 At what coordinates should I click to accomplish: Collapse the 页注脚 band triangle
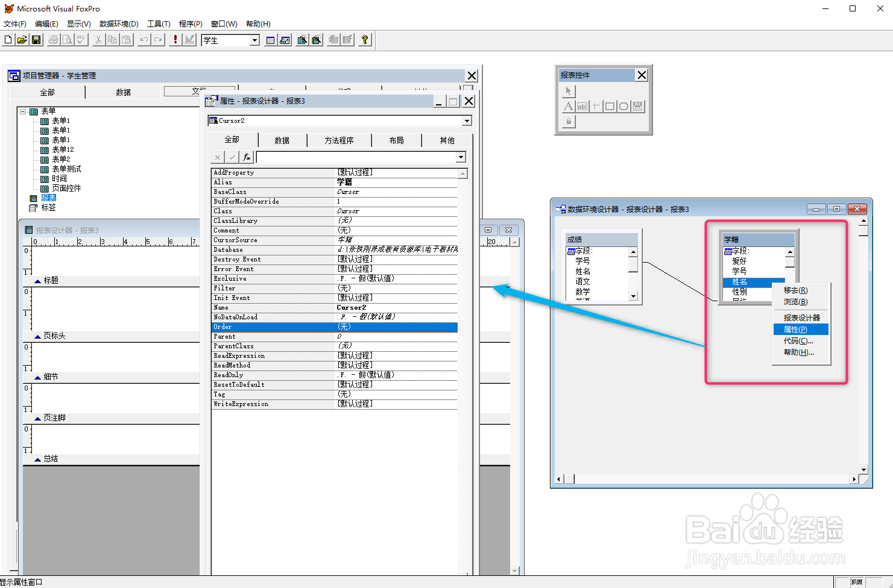pos(37,419)
